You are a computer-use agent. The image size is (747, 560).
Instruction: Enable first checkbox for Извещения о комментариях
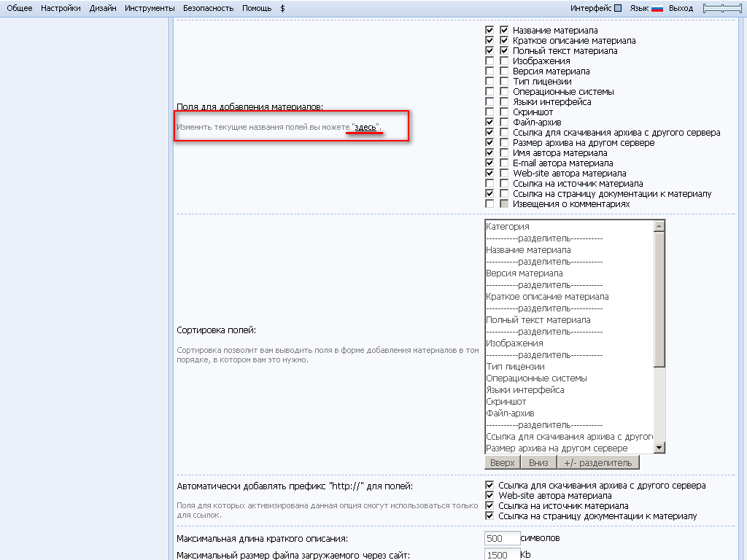[489, 204]
